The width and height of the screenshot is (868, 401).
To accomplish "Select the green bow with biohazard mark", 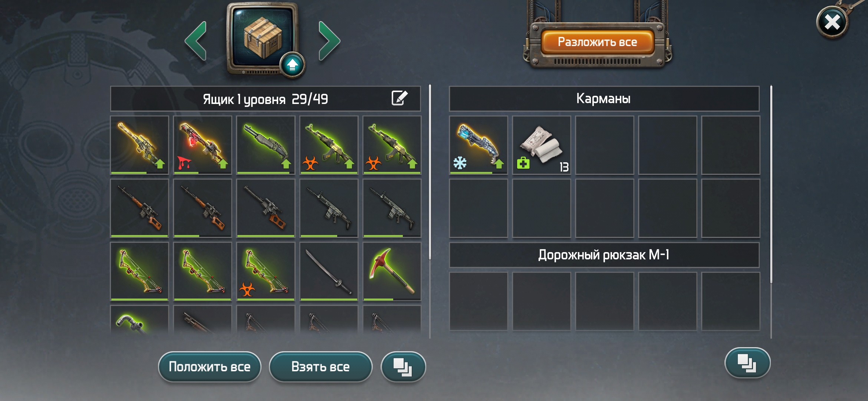I will point(266,271).
